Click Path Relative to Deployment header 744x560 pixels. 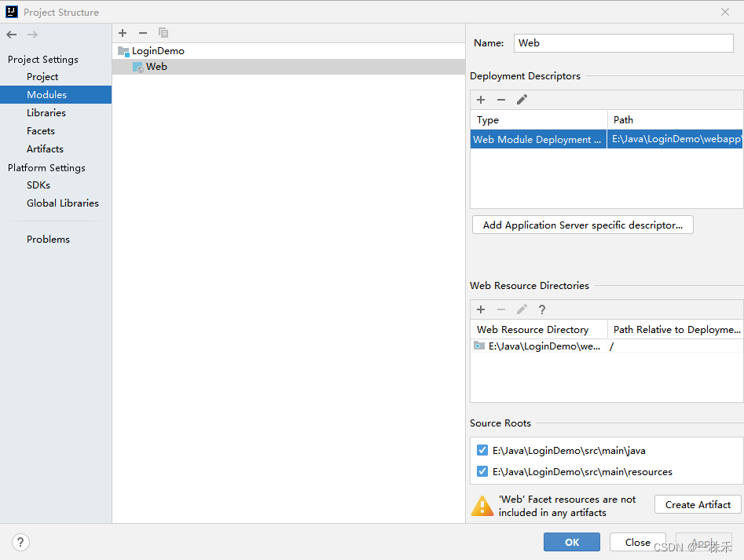[x=675, y=330]
